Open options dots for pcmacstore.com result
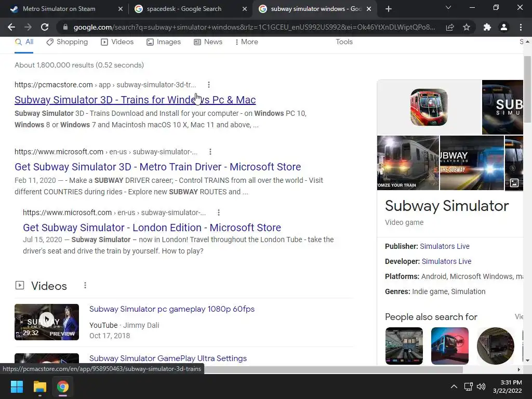Screen dimensions: 532x399 pyautogui.click(x=209, y=85)
